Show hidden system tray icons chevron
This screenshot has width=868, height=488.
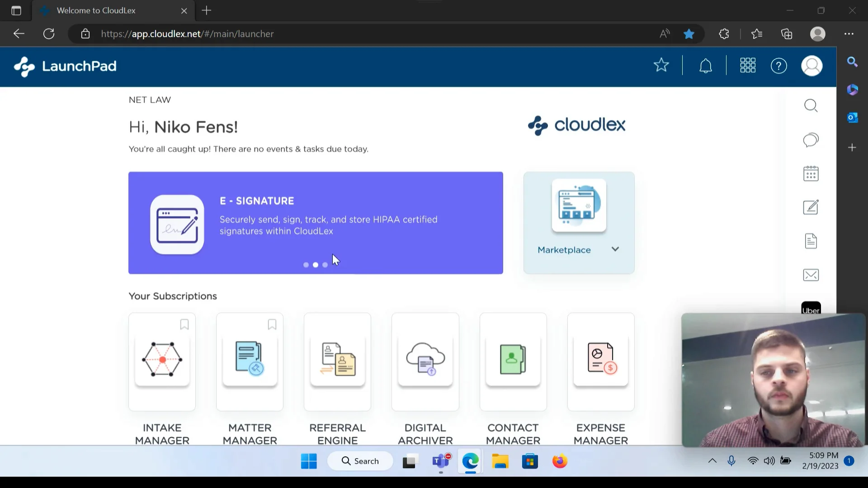(x=712, y=461)
